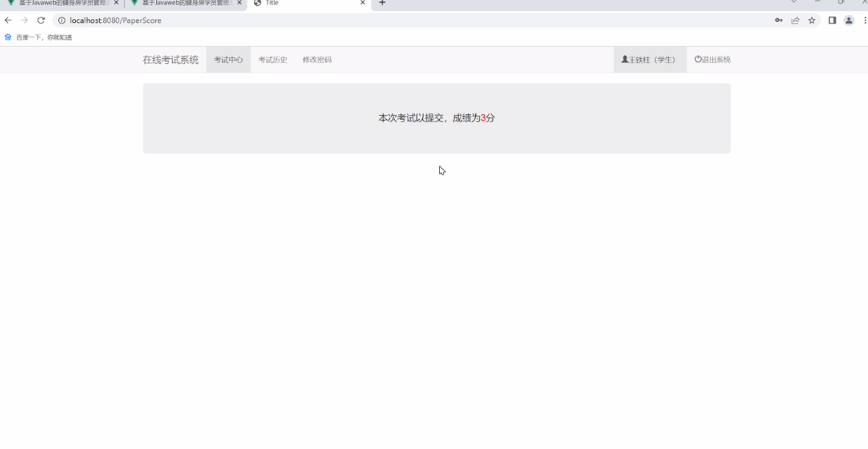868x449 pixels.
Task: Click the 在线考试系统 site title
Action: [171, 59]
